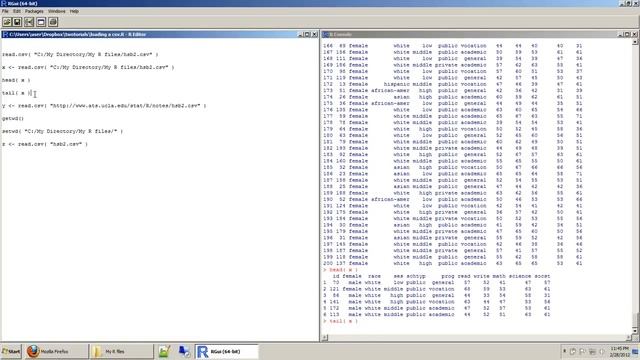This screenshot has height=360, width=640.
Task: Click the console vertical scrollbar thumb
Action: click(635, 320)
